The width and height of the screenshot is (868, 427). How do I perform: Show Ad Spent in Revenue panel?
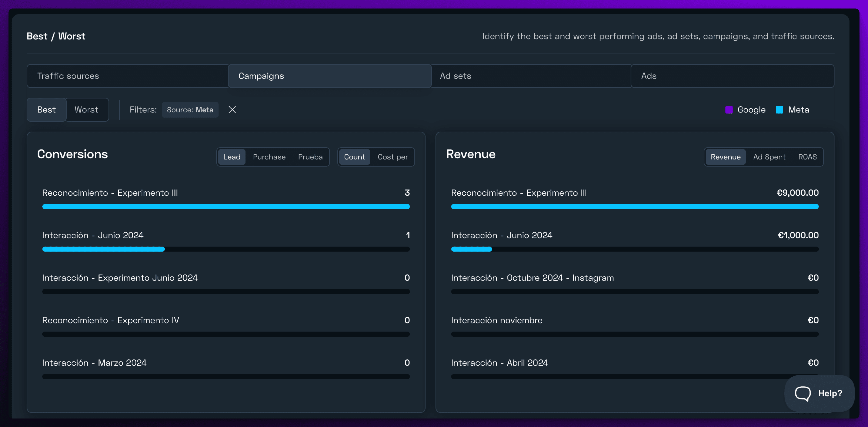[x=769, y=157]
